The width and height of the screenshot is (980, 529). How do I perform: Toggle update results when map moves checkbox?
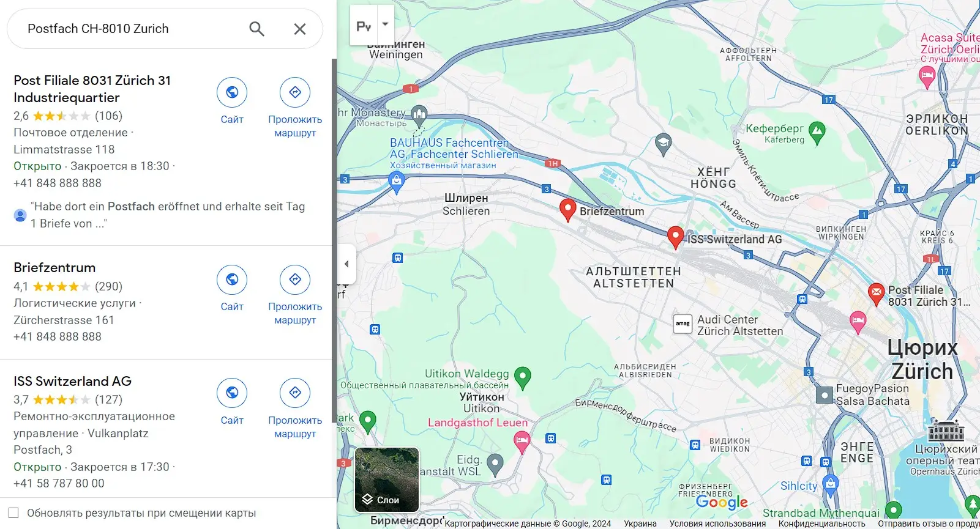pyautogui.click(x=13, y=513)
